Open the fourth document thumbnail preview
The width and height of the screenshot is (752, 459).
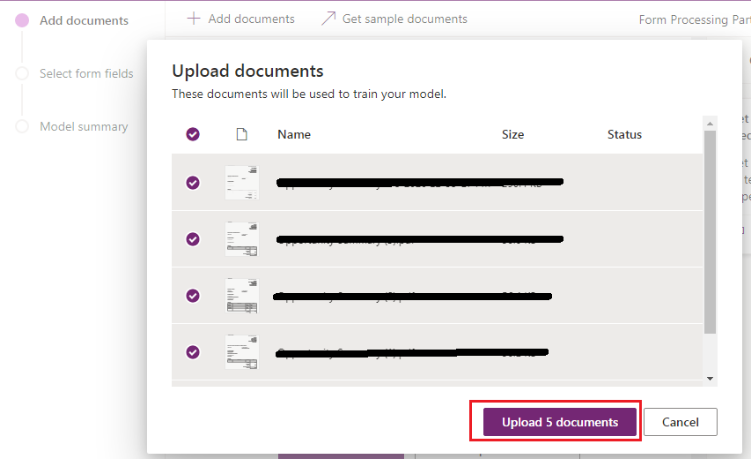pos(242,352)
